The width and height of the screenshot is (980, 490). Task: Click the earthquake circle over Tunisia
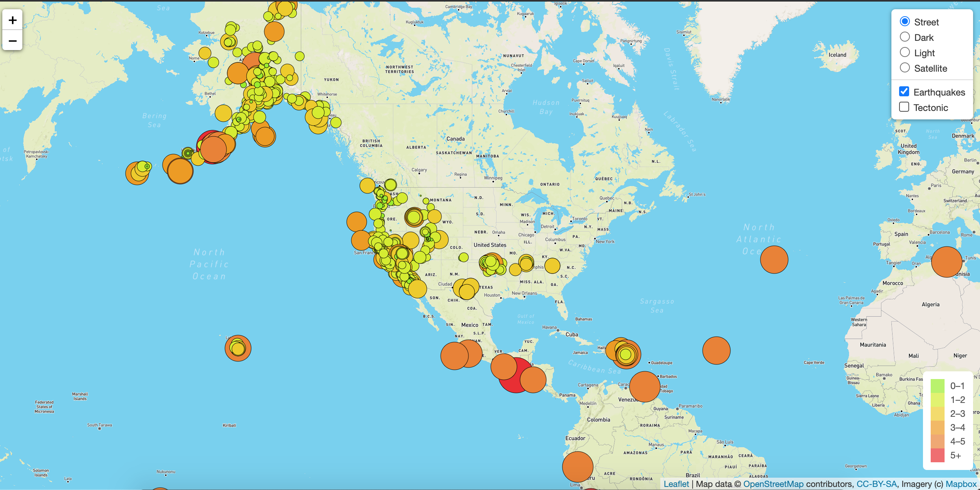(947, 262)
